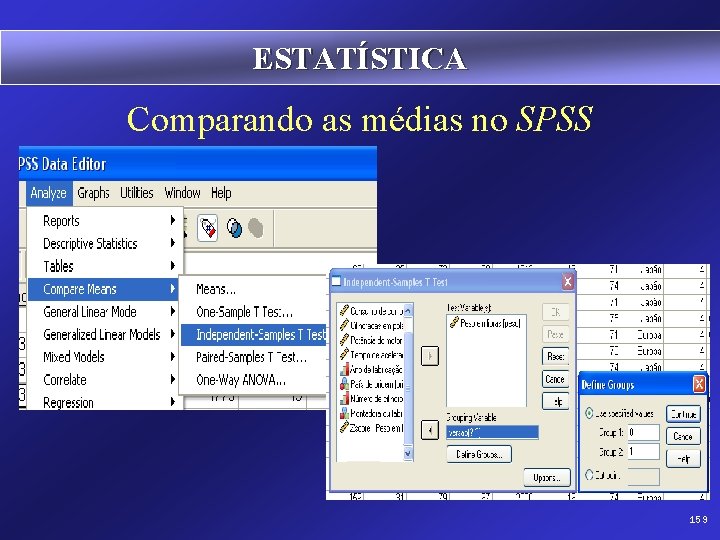Viewport: 720px width, 540px height.
Task: Select the Cut point radio button
Action: (x=589, y=475)
